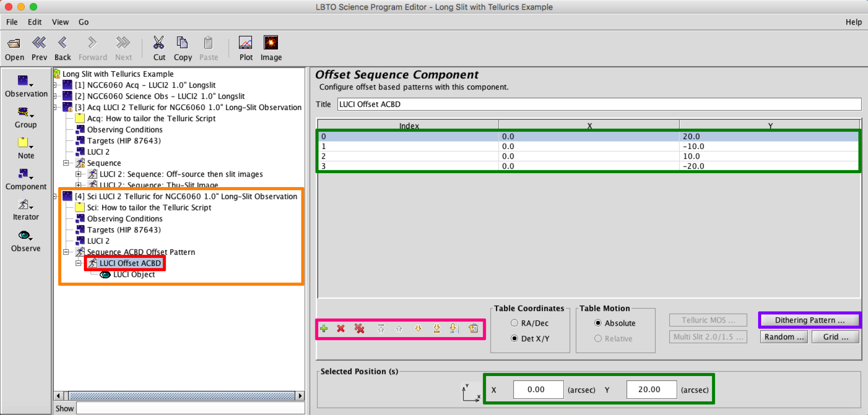Click the X arcsec position field

coord(538,389)
